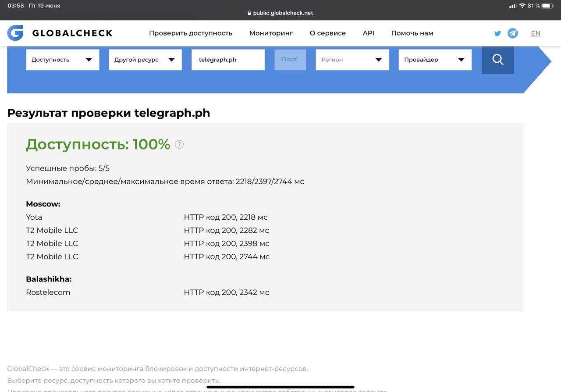Click the GLOBALCHECK wordmark
The height and width of the screenshot is (392, 561).
(x=72, y=33)
